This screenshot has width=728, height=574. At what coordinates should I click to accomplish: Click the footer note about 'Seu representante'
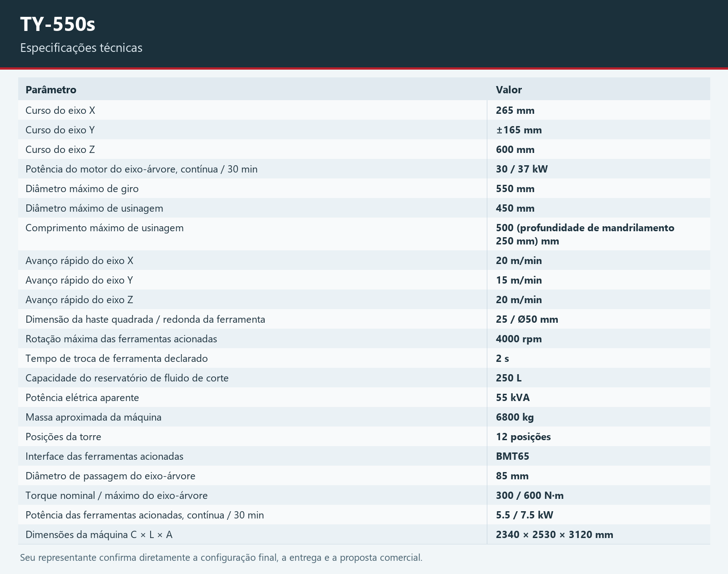[x=221, y=557]
